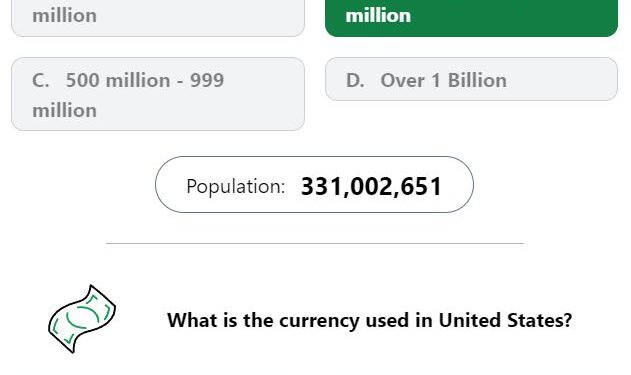631x375 pixels.
Task: Click the gray million text in the top-left option
Action: (x=64, y=16)
